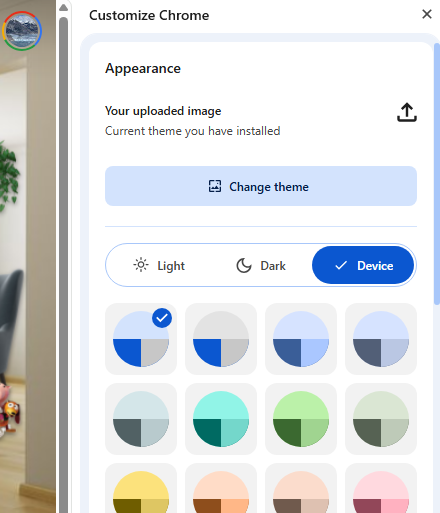
Task: Choose the slate blue-grey color swatch
Action: 381,339
